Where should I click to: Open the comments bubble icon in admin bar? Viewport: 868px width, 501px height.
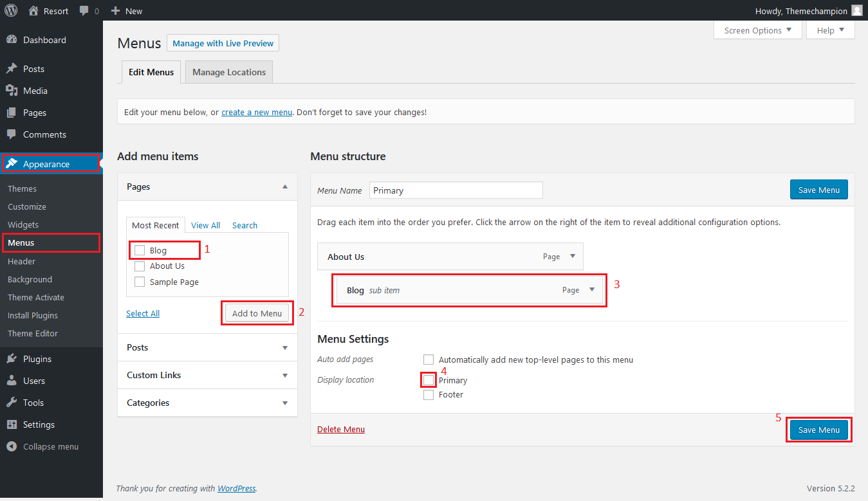(x=84, y=11)
